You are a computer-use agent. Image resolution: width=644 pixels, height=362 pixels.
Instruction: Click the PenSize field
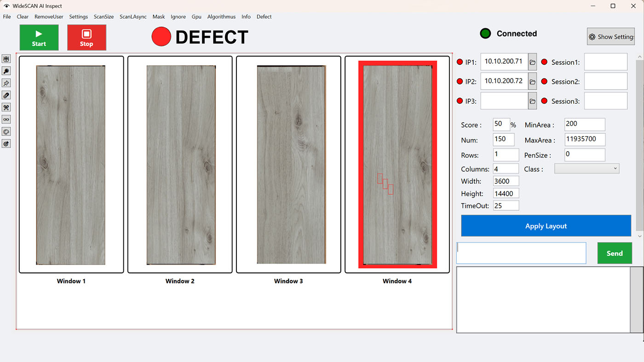585,155
